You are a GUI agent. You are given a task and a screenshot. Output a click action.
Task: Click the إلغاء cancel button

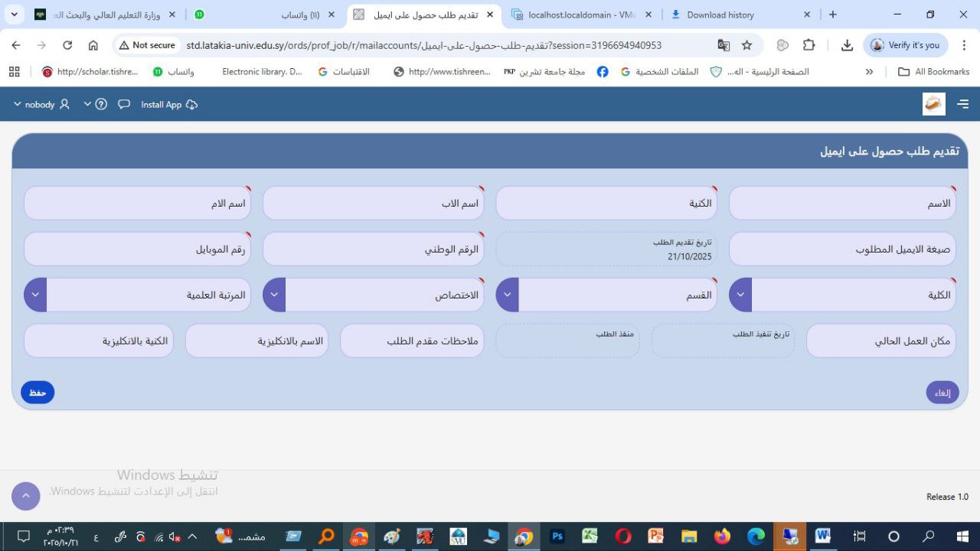point(942,393)
